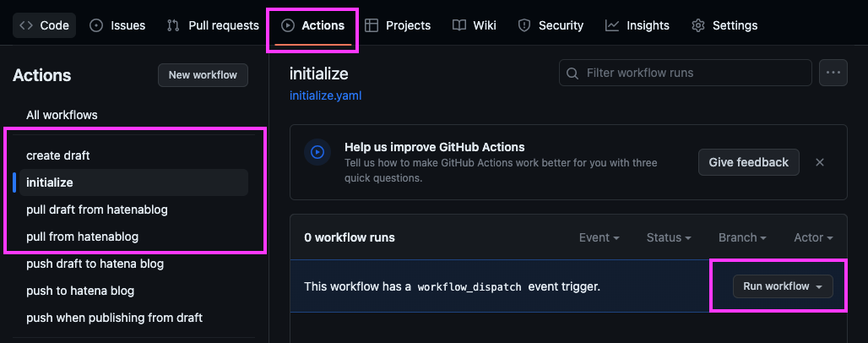Open the Wiki tab
The width and height of the screenshot is (868, 343).
(x=475, y=25)
